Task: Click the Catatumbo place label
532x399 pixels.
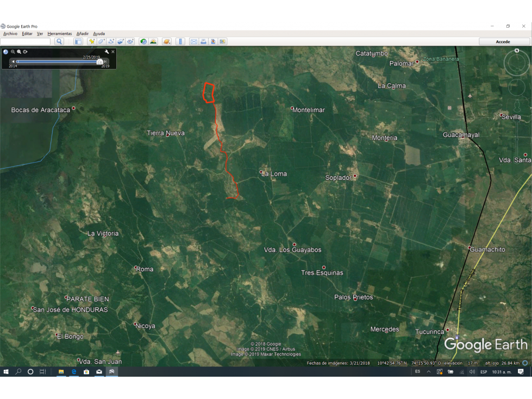Action: click(x=372, y=53)
